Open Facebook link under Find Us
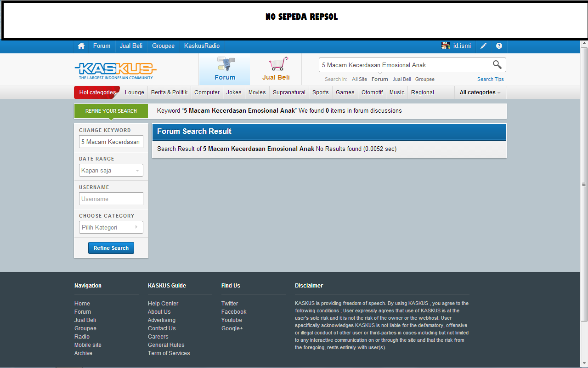This screenshot has height=368, width=588. click(234, 312)
